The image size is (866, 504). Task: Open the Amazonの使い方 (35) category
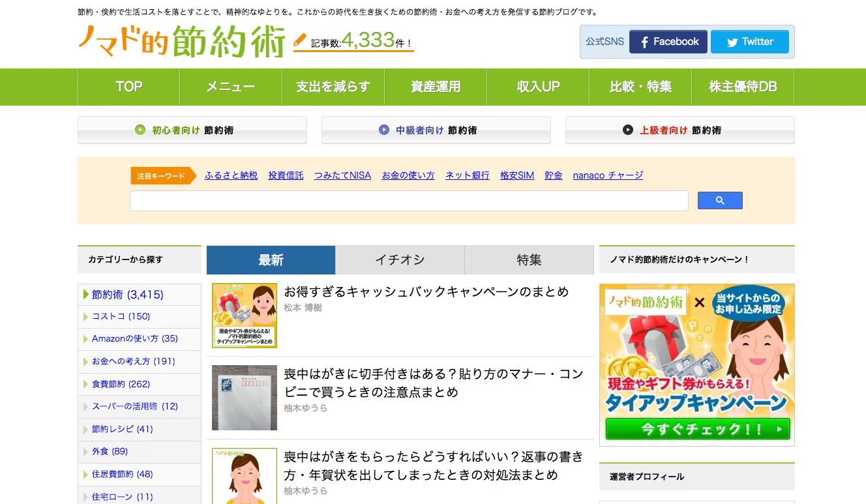pos(140,339)
